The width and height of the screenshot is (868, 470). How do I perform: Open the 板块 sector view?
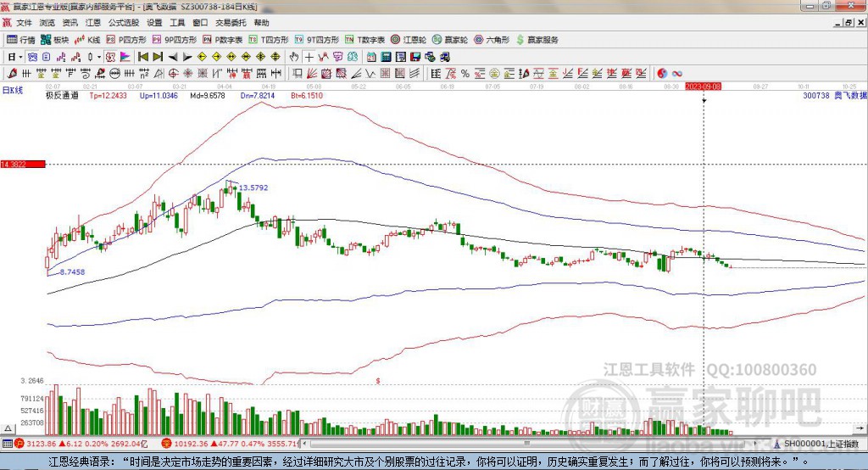[55, 40]
